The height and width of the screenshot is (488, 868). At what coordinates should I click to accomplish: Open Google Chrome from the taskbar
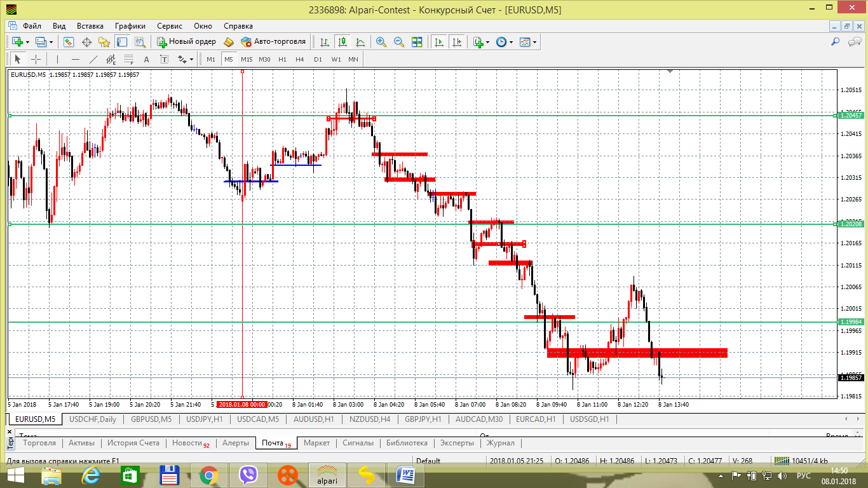(208, 475)
